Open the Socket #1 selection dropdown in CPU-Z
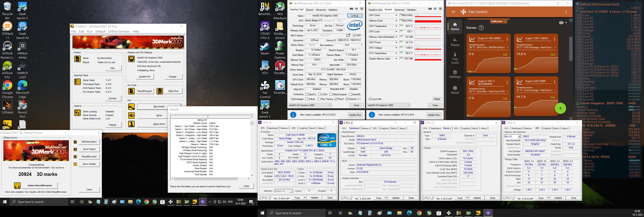The height and width of the screenshot is (217, 644). click(283, 191)
